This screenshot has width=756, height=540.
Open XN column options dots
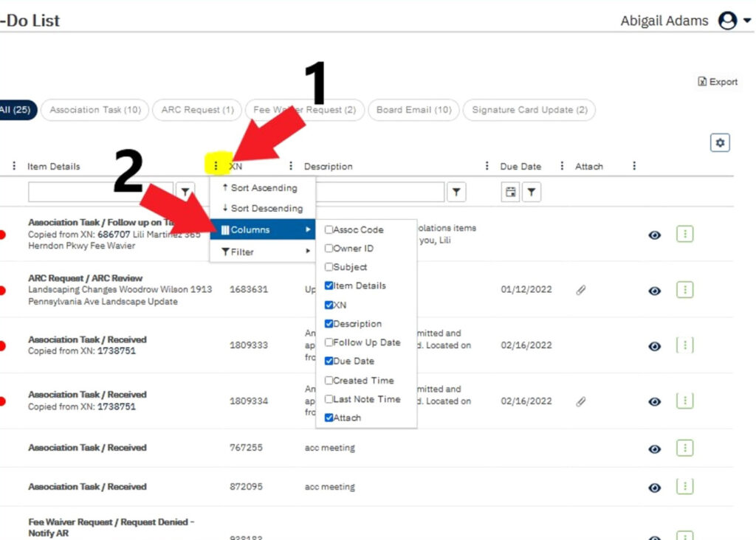point(291,166)
